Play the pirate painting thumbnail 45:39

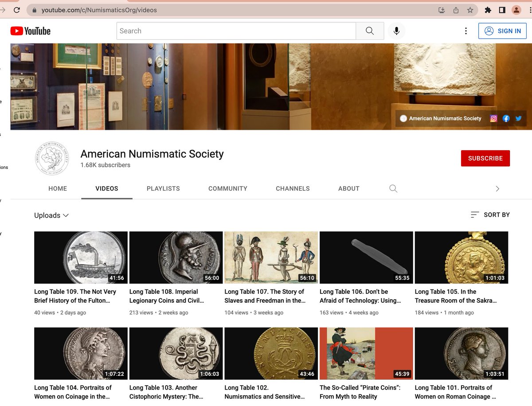coord(366,354)
